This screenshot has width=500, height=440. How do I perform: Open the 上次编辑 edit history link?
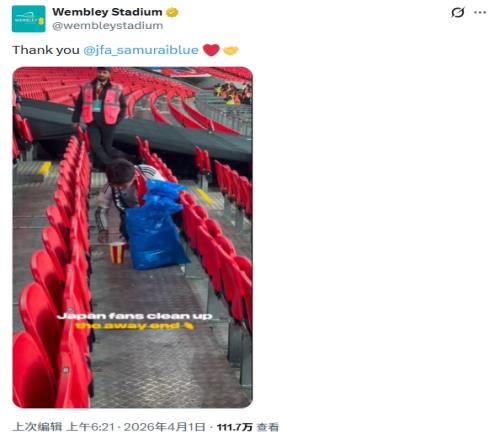(37, 427)
